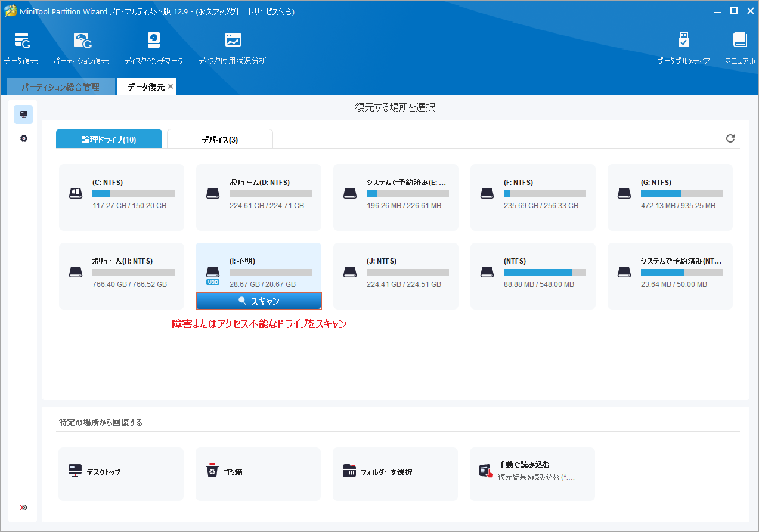759x532 pixels.
Task: Click the ボリューム(H: NTFS) drive icon
Action: click(x=76, y=272)
